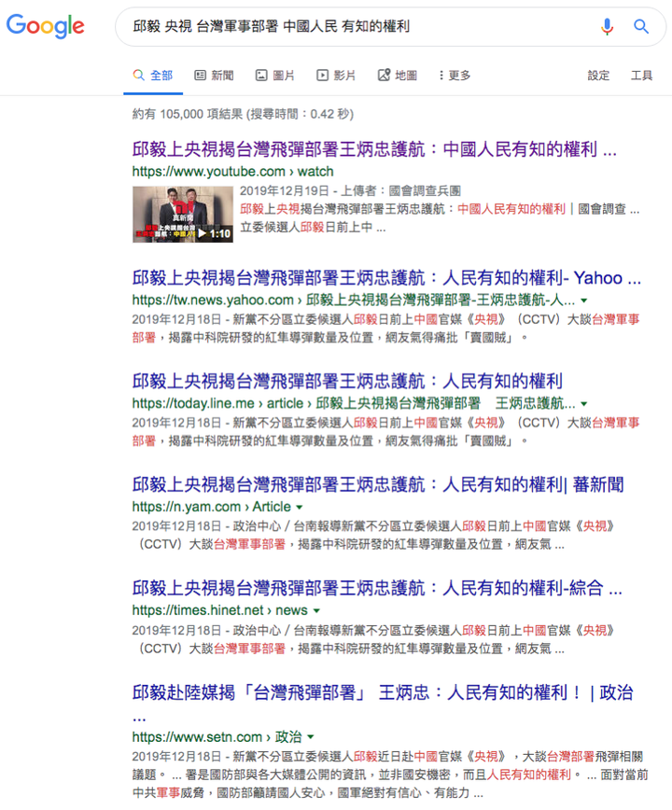Click the n.yam.com Article URL text
Screen dimensions: 672x810
(x=211, y=507)
